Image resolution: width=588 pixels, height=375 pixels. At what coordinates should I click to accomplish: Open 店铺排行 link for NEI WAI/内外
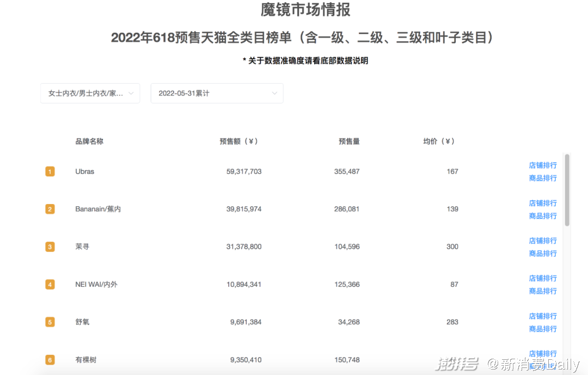[x=543, y=278]
